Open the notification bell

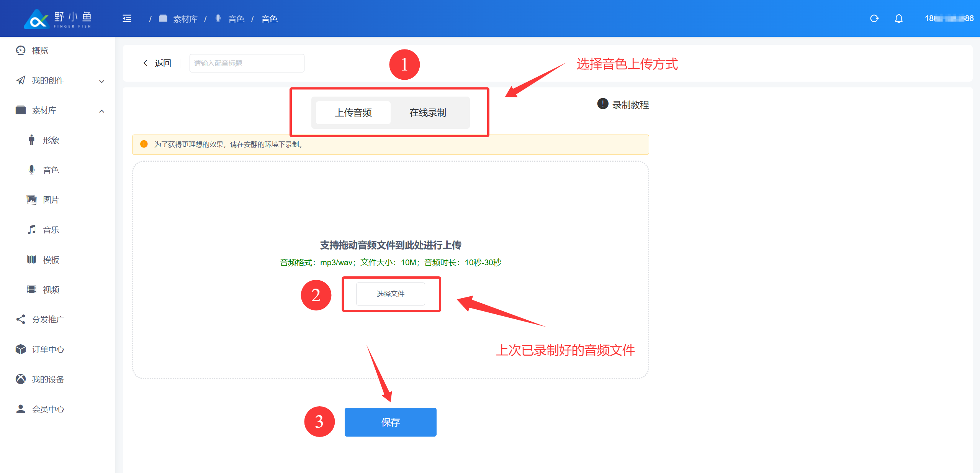tap(898, 18)
